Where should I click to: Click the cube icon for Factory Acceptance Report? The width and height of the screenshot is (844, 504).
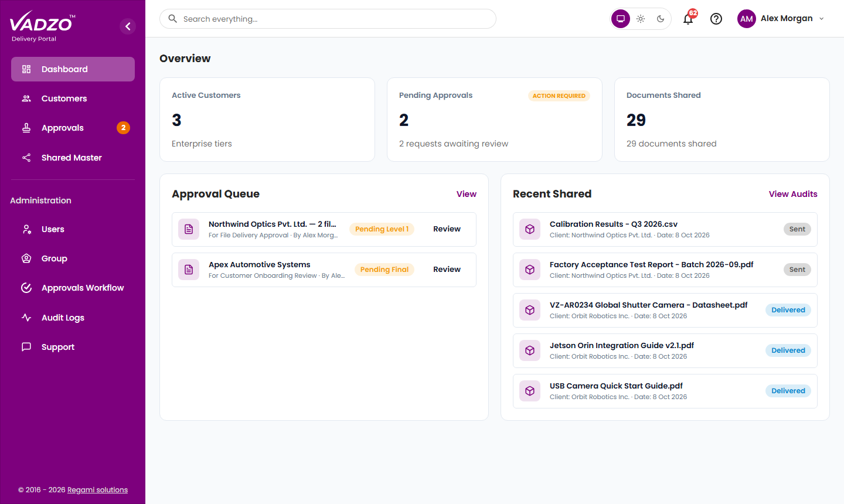coord(530,270)
